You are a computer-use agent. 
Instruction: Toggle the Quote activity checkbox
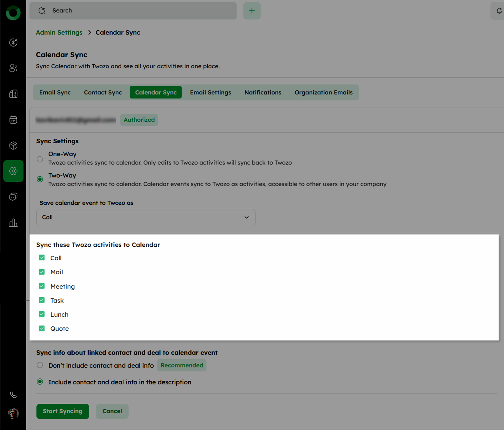click(42, 328)
